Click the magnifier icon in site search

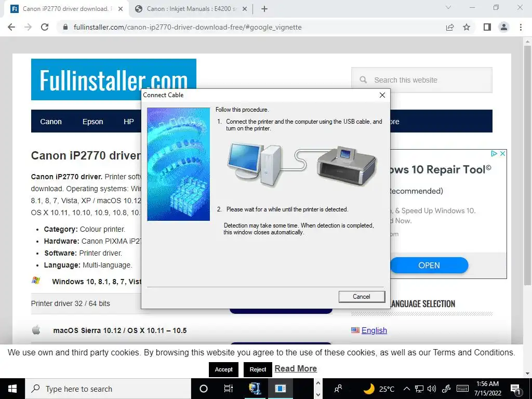pos(363,79)
